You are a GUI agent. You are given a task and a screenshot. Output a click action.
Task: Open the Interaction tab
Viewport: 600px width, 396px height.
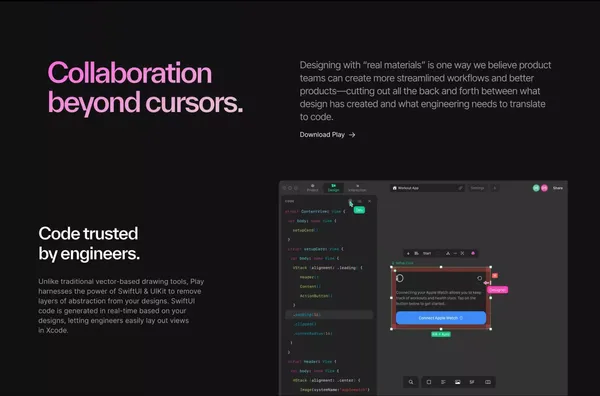357,188
